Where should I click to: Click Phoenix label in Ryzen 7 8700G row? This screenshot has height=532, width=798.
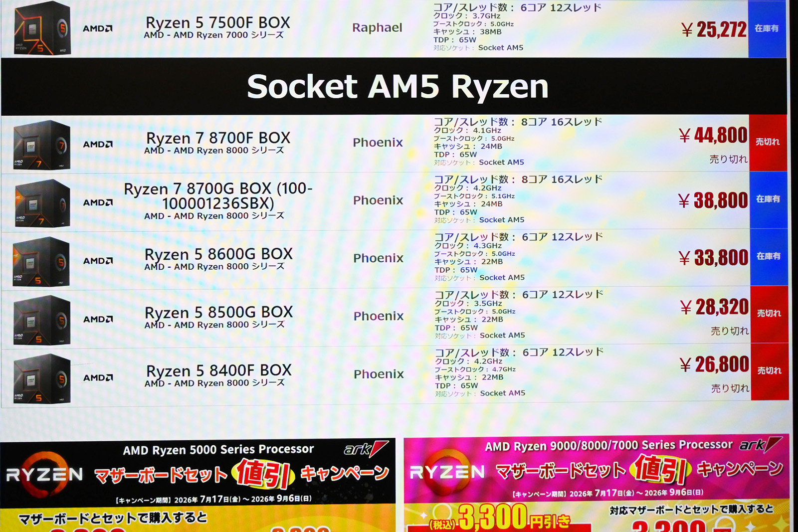coord(378,200)
